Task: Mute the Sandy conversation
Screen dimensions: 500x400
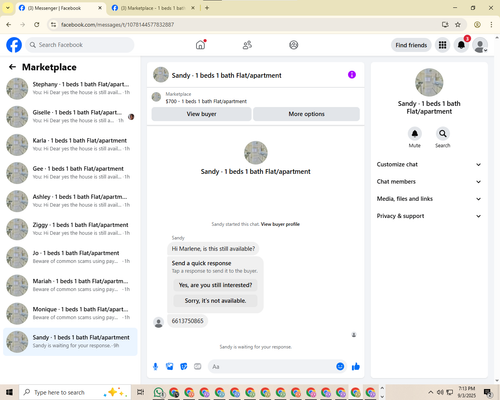Action: pos(414,134)
